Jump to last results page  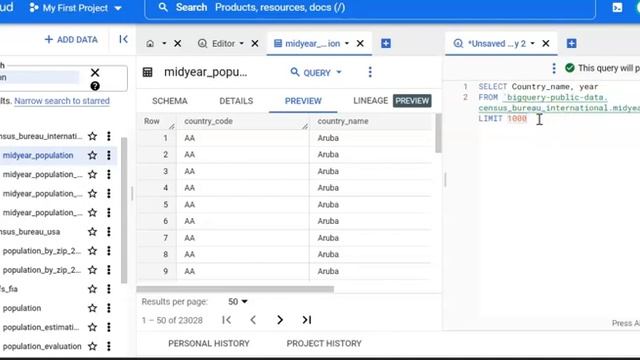[307, 320]
